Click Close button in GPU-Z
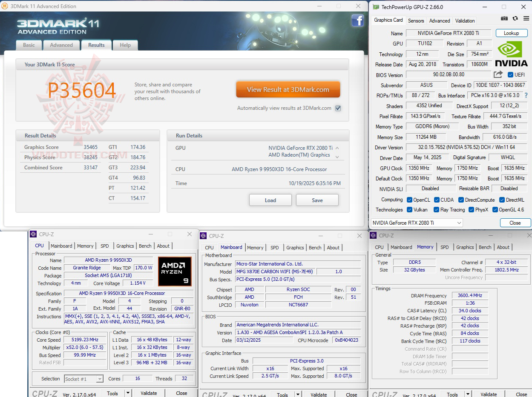This screenshot has height=397, width=532. point(515,223)
